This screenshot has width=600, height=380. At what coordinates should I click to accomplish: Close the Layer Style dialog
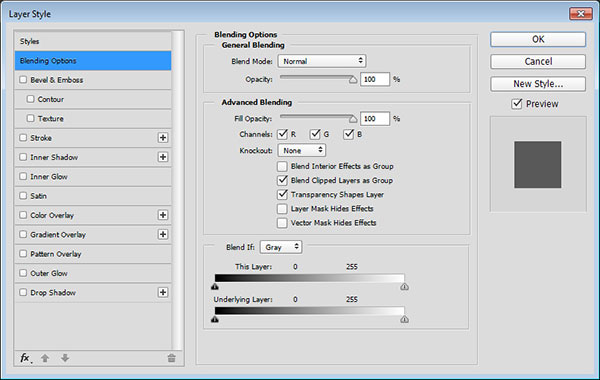580,14
